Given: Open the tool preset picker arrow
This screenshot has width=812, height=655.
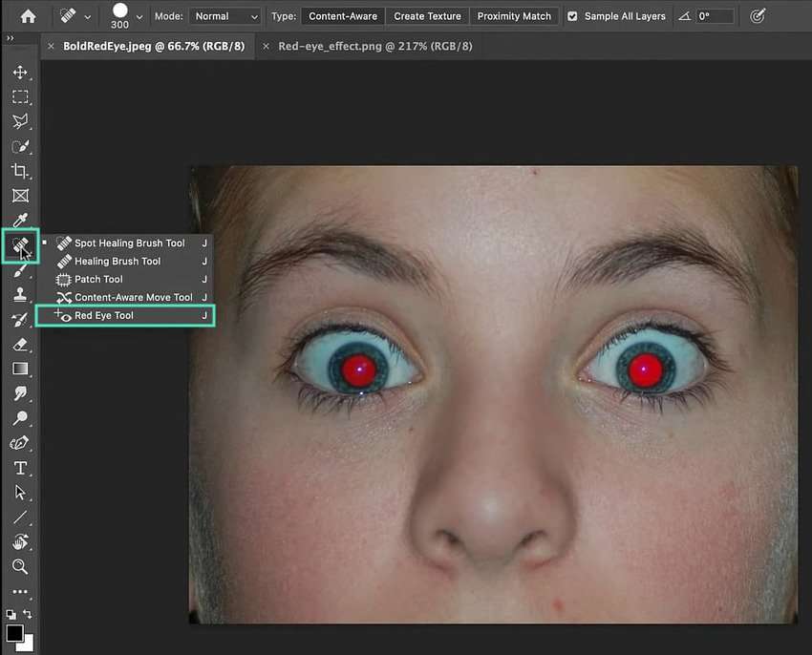Looking at the screenshot, I should click(x=88, y=16).
